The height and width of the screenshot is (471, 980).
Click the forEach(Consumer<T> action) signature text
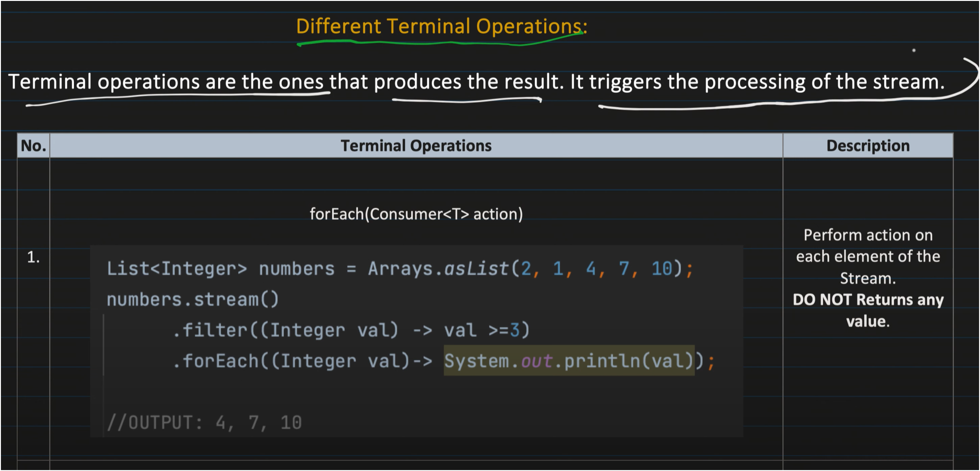point(416,214)
